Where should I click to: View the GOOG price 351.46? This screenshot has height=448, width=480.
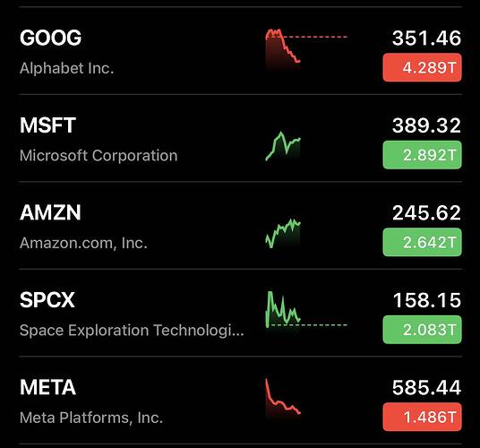[x=426, y=39]
